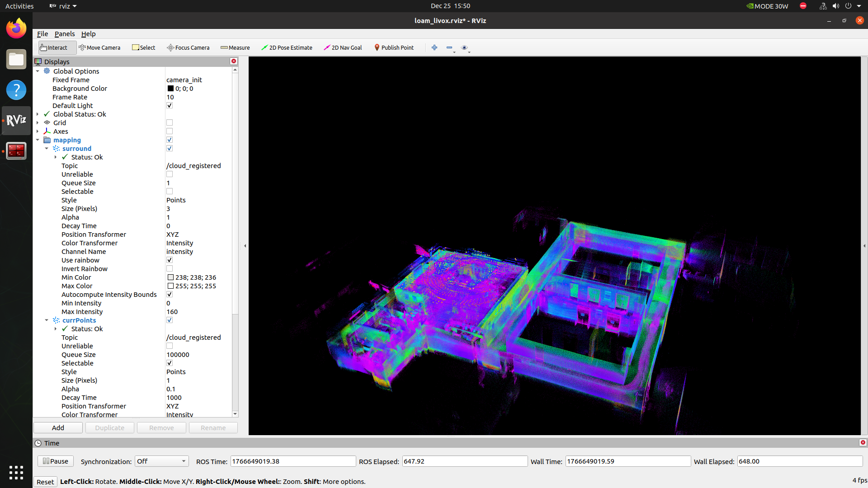This screenshot has width=868, height=488.
Task: Select the 2D Nav Goal tool
Action: click(343, 47)
